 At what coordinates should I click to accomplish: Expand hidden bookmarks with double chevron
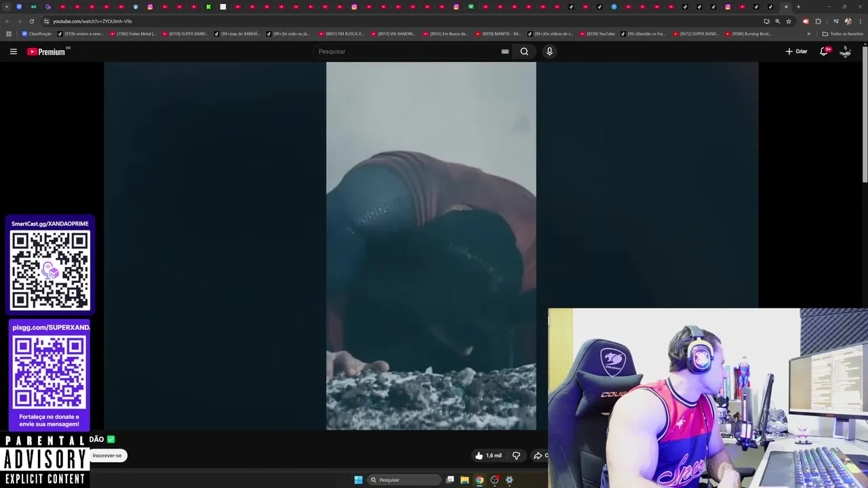[808, 33]
